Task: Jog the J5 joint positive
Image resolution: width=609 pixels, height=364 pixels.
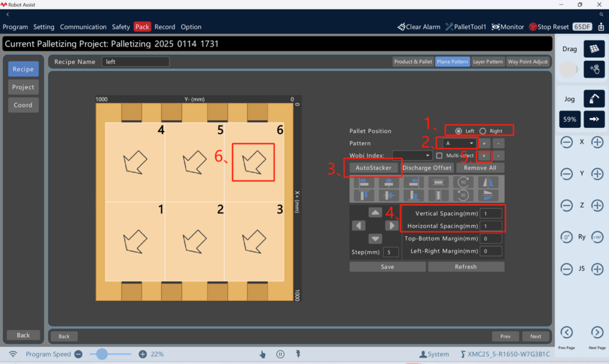Action: coord(597,269)
